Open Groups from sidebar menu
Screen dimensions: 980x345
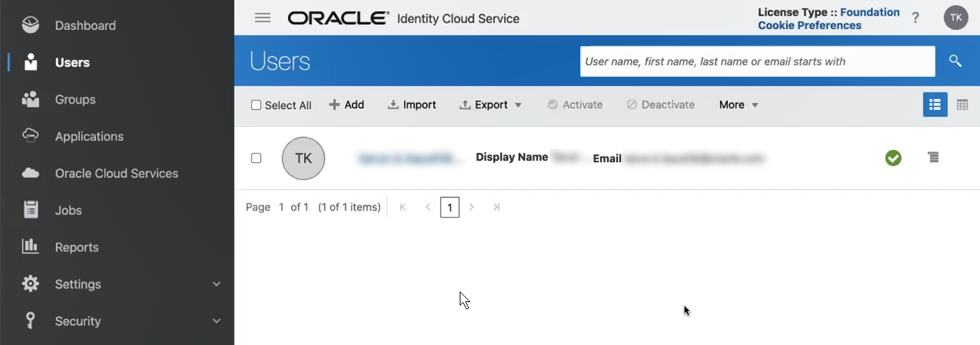click(x=75, y=99)
